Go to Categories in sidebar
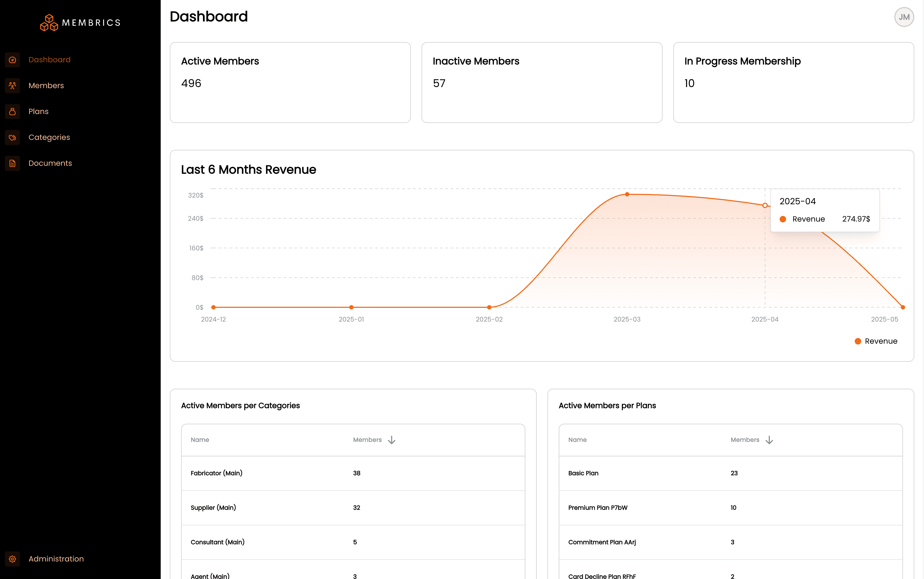 click(x=49, y=137)
